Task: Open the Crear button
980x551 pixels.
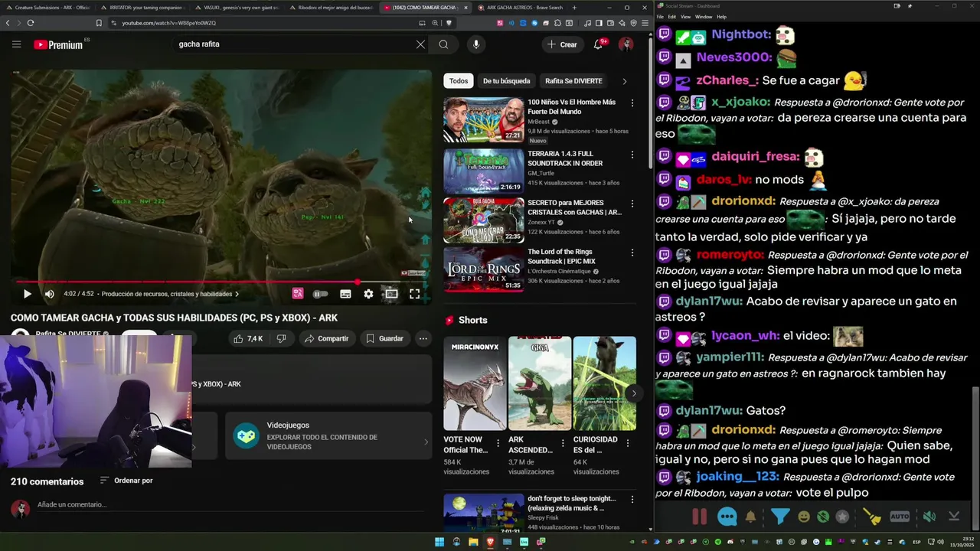Action: point(561,44)
